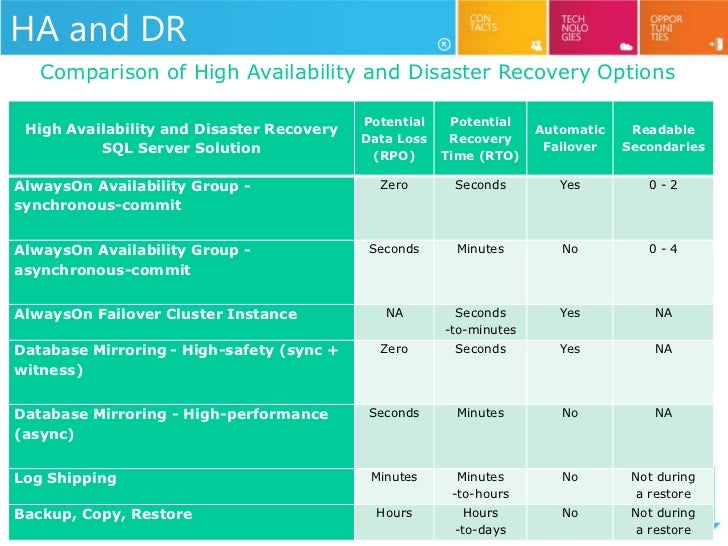Click the circular arrow icon in the HA and DR header
The image size is (728, 546).
[x=444, y=44]
